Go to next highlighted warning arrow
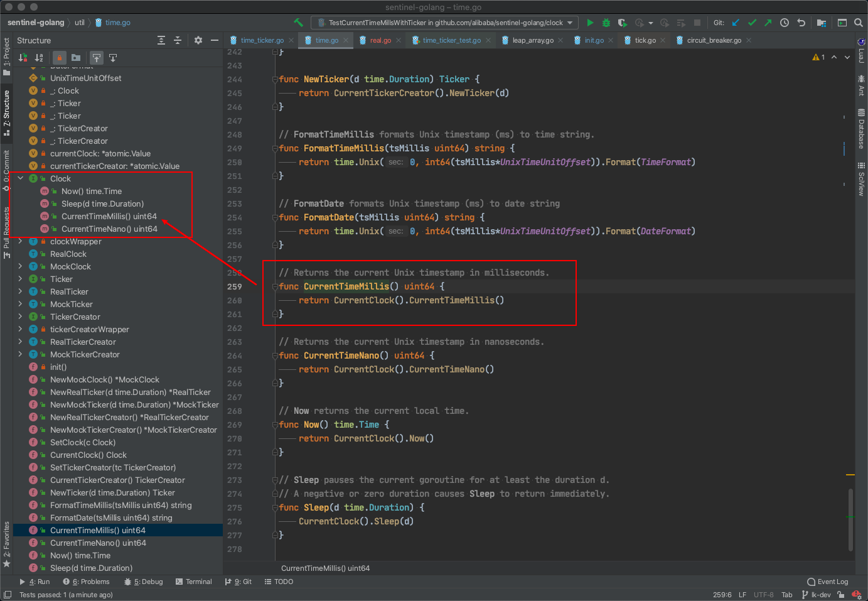868x601 pixels. [x=847, y=57]
